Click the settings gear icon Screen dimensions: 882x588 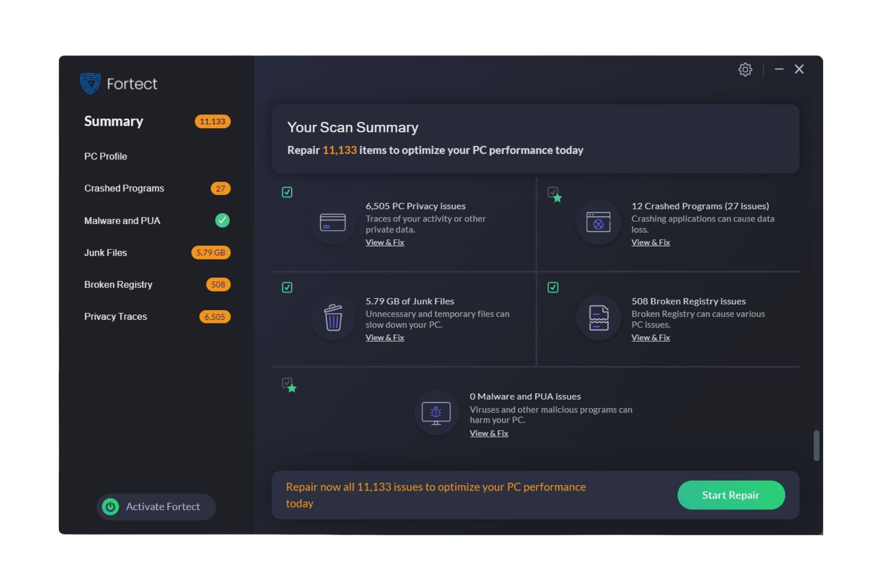point(746,69)
